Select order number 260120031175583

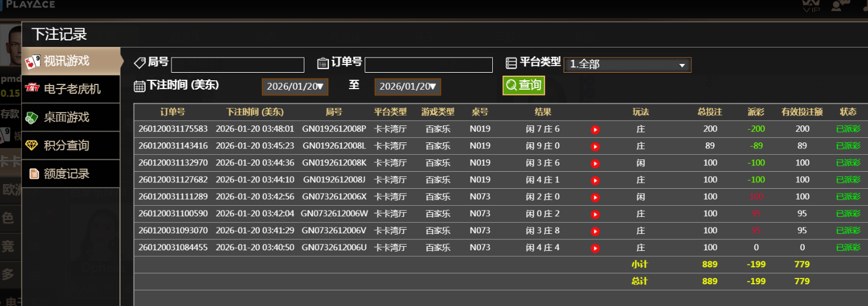173,129
